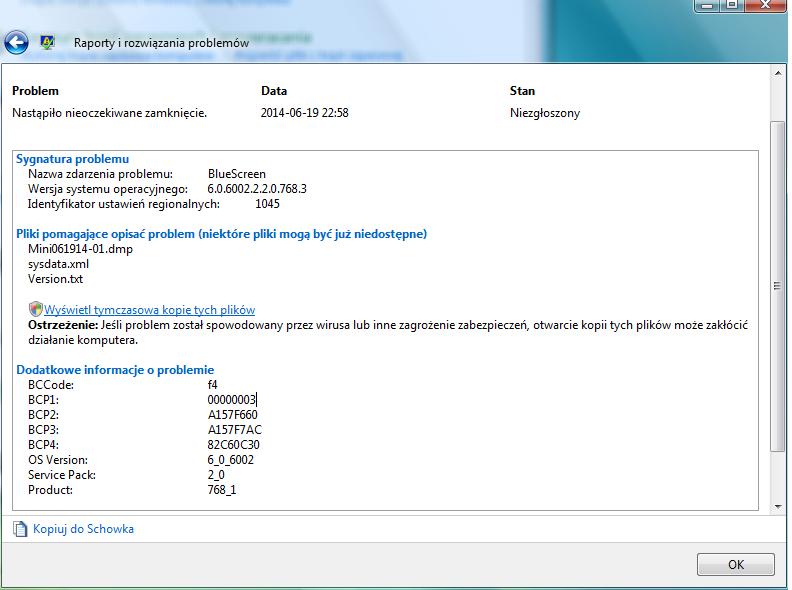The width and height of the screenshot is (792, 590).
Task: Click the Stan column header
Action: (522, 91)
